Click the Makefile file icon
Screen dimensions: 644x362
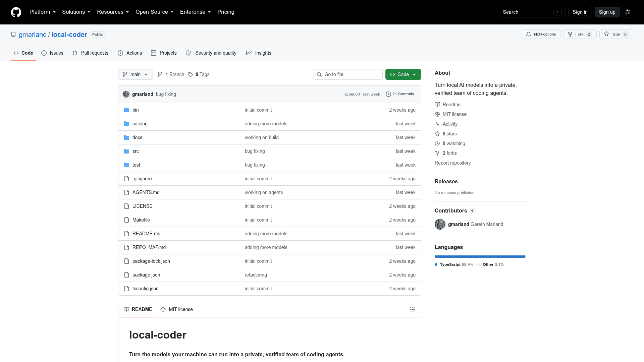[x=126, y=220]
